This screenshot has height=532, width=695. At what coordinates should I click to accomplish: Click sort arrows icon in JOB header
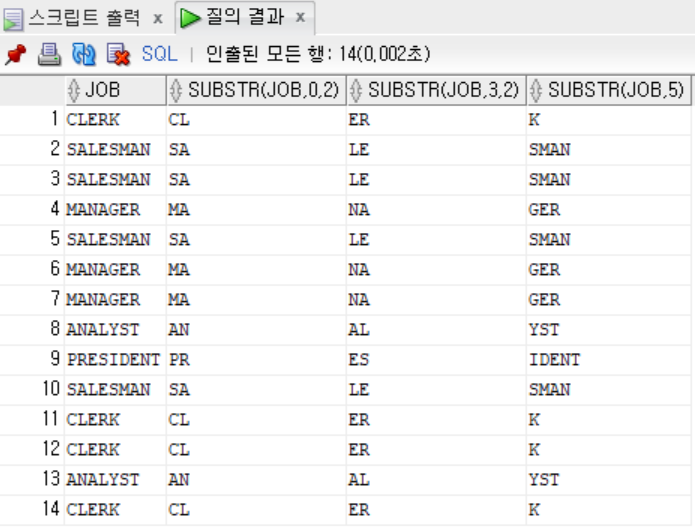click(x=74, y=90)
